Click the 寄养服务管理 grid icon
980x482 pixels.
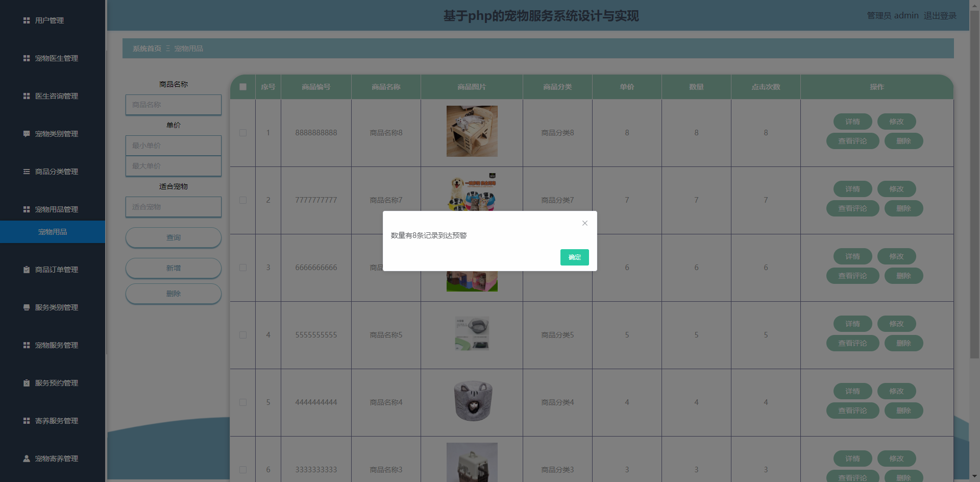(27, 421)
